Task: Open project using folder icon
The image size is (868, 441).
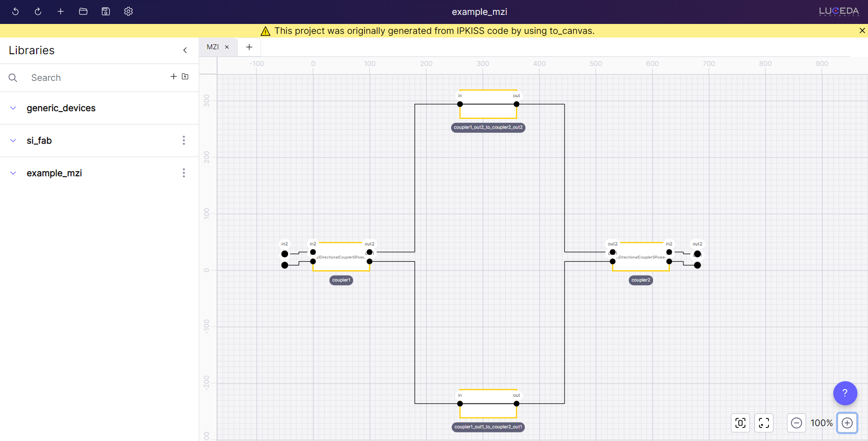Action: point(83,12)
